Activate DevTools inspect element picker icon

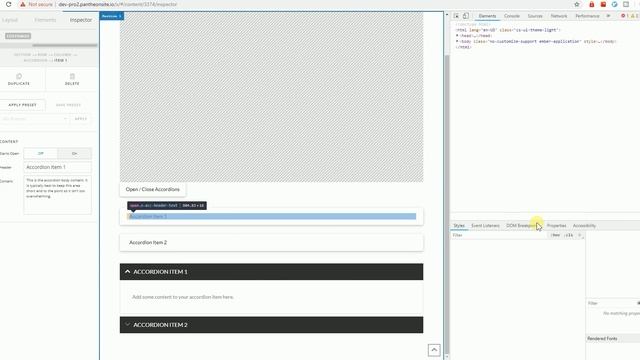(x=456, y=16)
